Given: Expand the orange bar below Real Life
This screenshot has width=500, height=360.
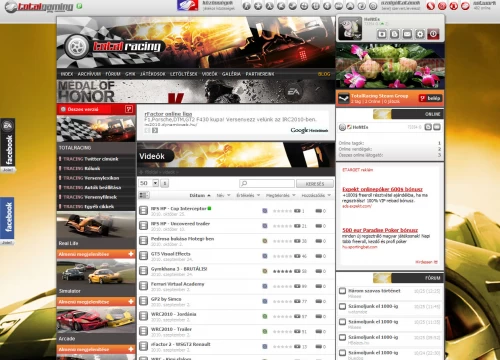Looking at the screenshot, I should 96,254.
